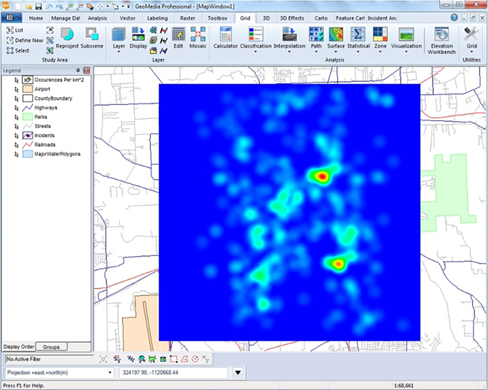Click the New document icon in title bar
Viewport: 488px width, 390px height.
(18, 6)
